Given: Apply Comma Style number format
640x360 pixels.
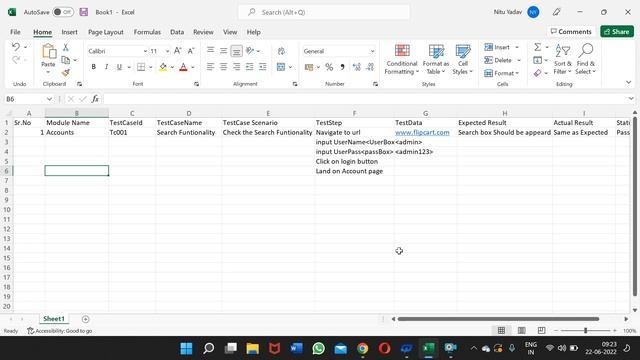Looking at the screenshot, I should click(x=342, y=67).
